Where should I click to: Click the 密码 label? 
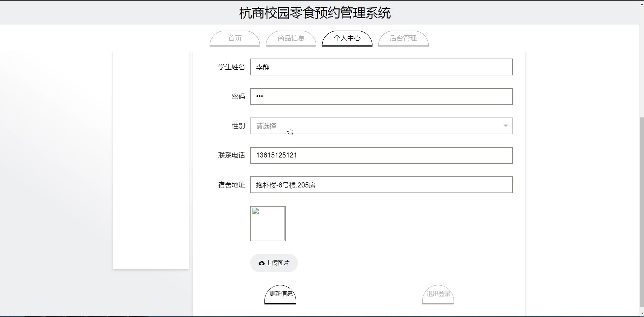coord(238,97)
